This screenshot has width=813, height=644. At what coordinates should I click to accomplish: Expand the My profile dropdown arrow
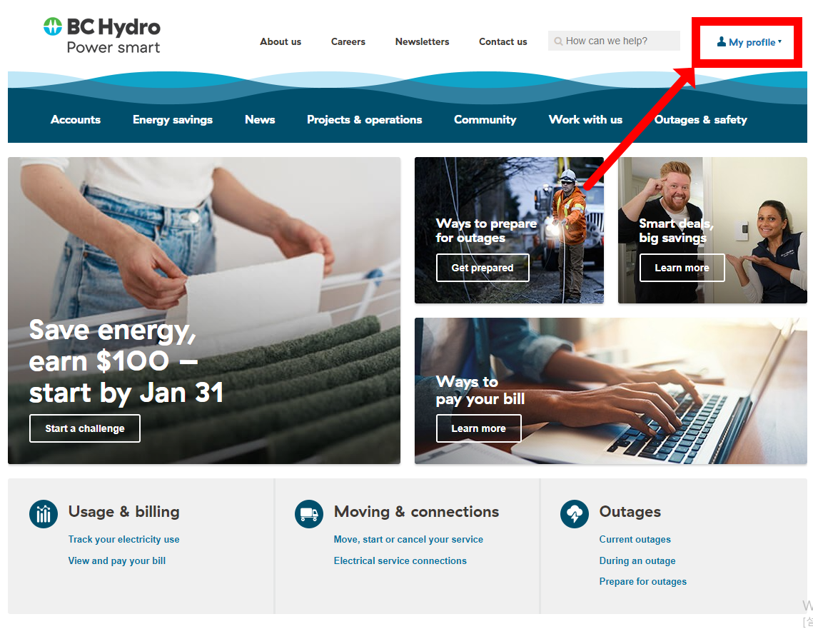779,41
